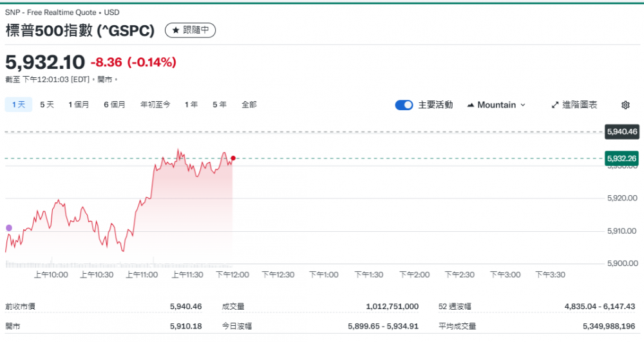Screen dimensions: 644x342
Task: Click the green 5,932.26 price label
Action: [x=621, y=158]
